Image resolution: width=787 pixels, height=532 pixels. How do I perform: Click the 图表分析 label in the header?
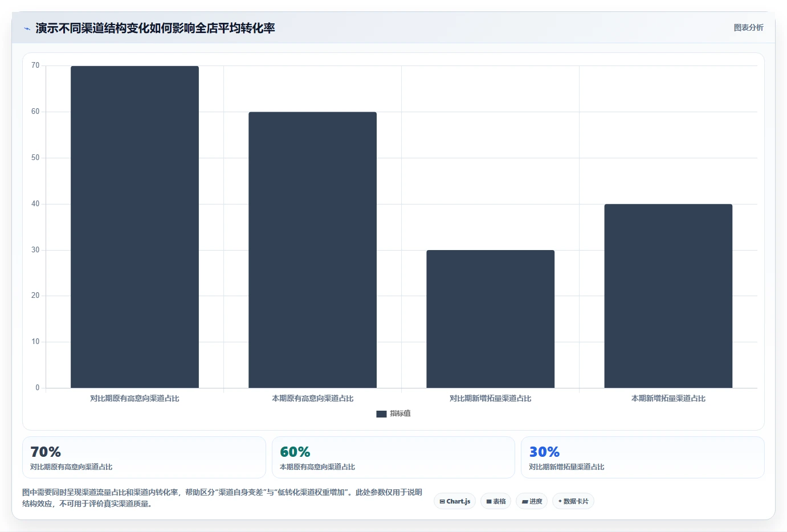pos(748,27)
